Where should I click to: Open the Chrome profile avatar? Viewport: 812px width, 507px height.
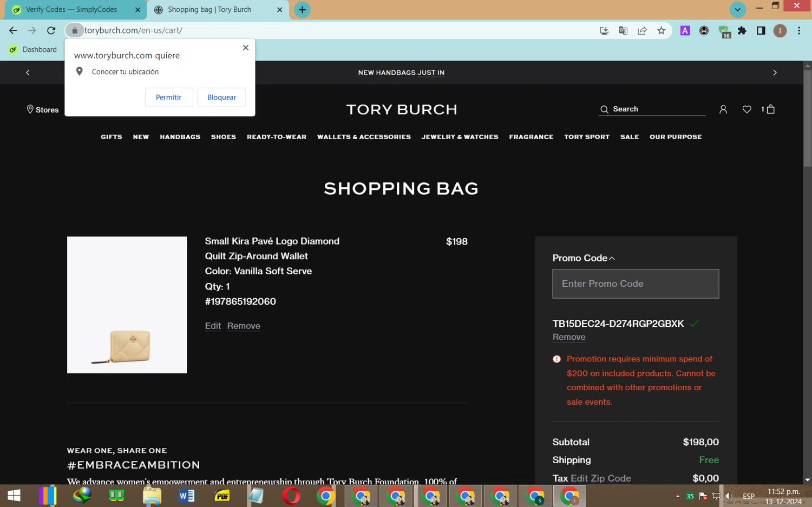(x=780, y=31)
